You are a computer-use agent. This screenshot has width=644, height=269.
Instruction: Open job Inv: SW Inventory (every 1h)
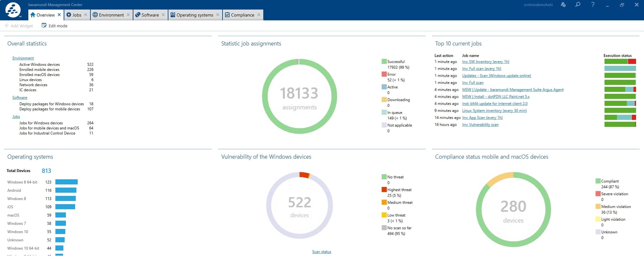coord(485,62)
